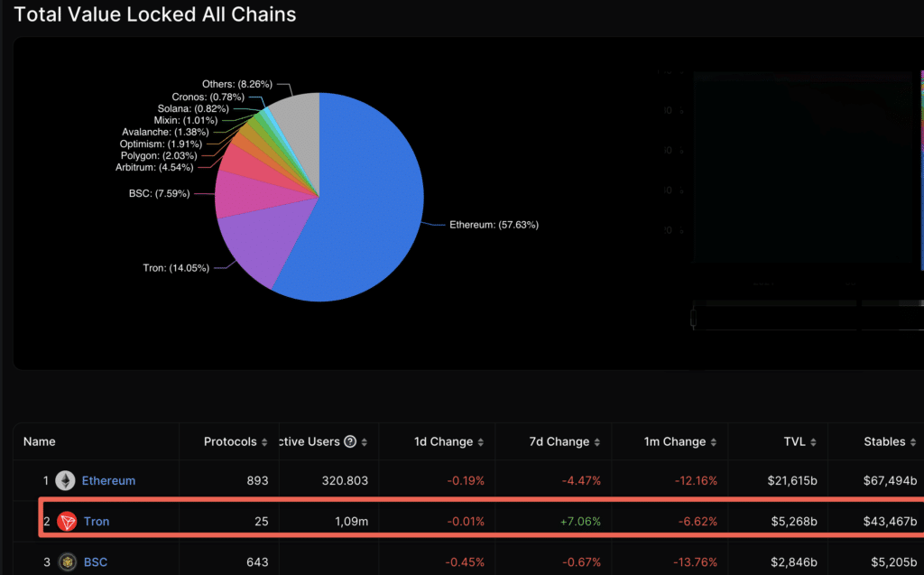
Task: Click the Ethereum logo icon
Action: coord(65,480)
